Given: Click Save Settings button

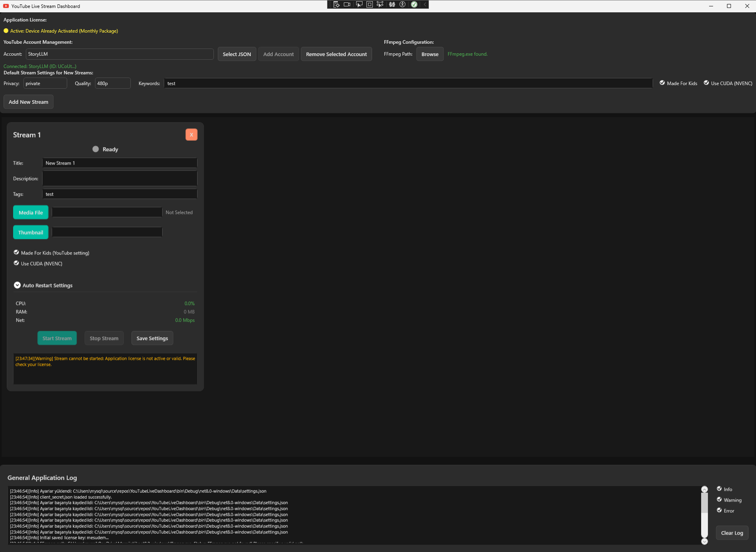Looking at the screenshot, I should pyautogui.click(x=152, y=338).
